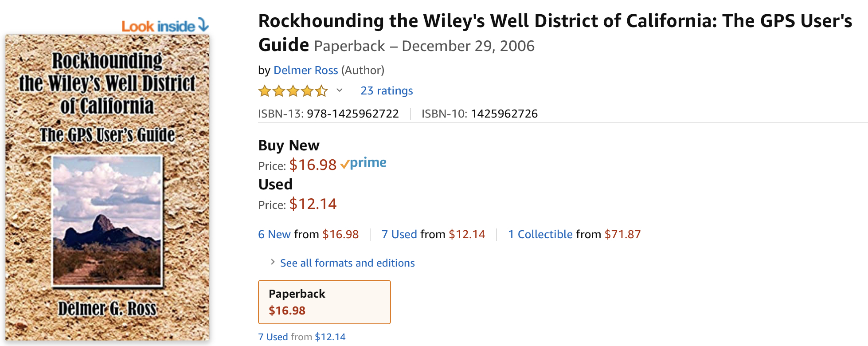Click the Buy New price $16.98

point(313,165)
